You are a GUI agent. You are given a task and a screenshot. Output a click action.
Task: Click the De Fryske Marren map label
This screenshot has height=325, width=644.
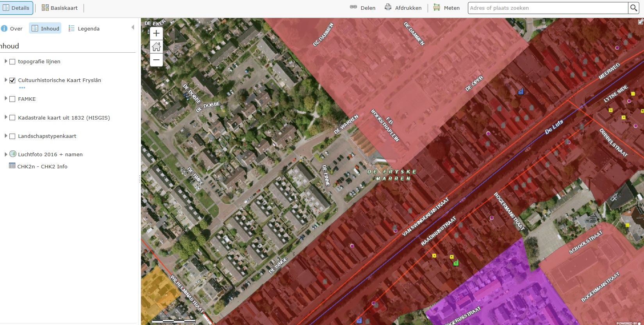pos(392,175)
